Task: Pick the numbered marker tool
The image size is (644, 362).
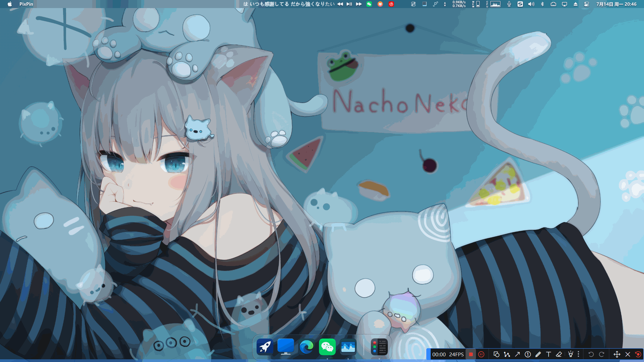Action: coord(528,354)
